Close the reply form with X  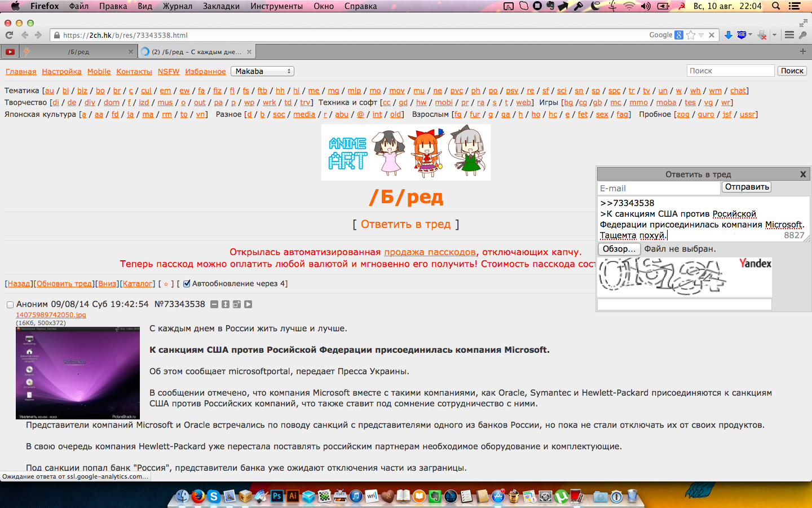[803, 174]
